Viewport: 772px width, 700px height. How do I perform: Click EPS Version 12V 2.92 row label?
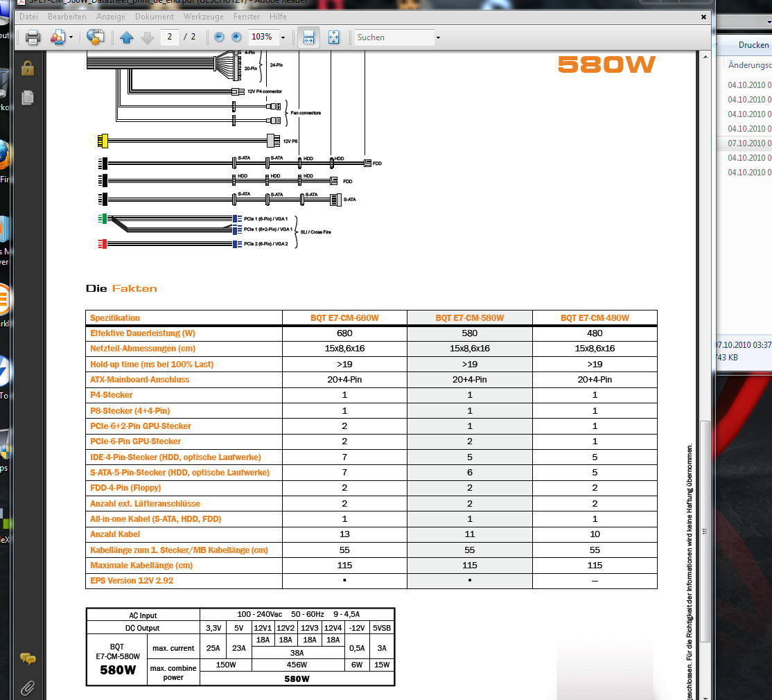pos(132,581)
